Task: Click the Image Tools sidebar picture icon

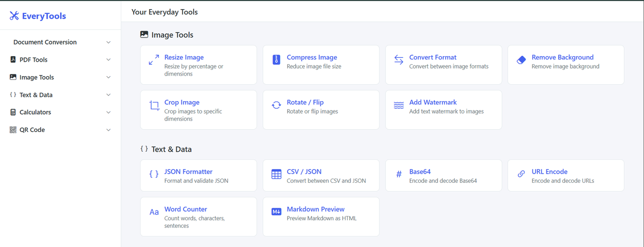Action: pyautogui.click(x=13, y=77)
